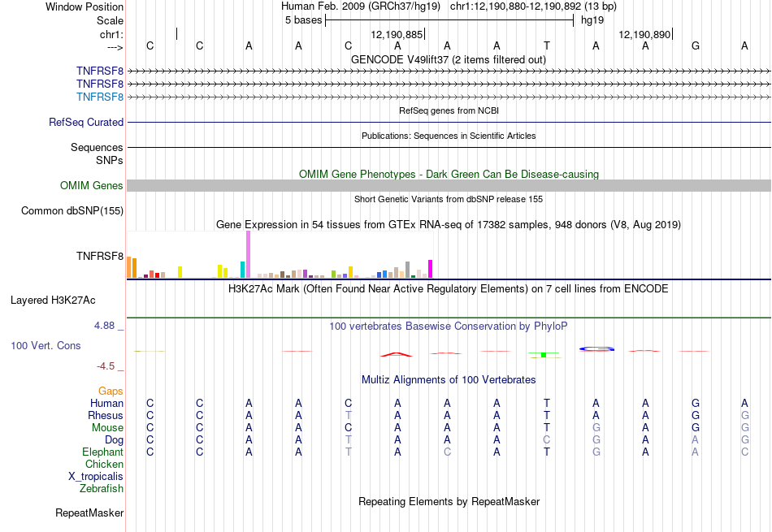Click the light-blue TNFRSF8 transcript label
This screenshot has height=532, width=772.
coord(99,97)
